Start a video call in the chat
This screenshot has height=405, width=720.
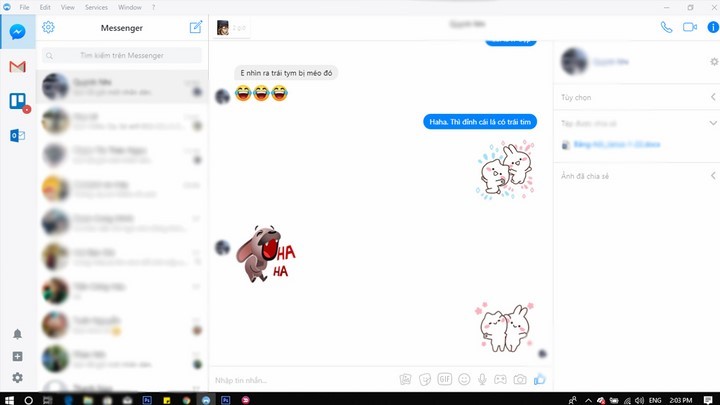tap(689, 27)
